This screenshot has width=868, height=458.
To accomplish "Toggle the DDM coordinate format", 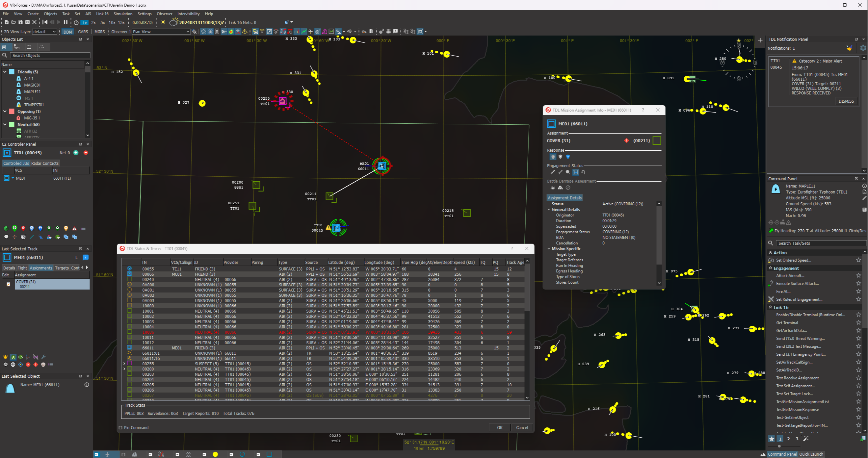I will 68,32.
